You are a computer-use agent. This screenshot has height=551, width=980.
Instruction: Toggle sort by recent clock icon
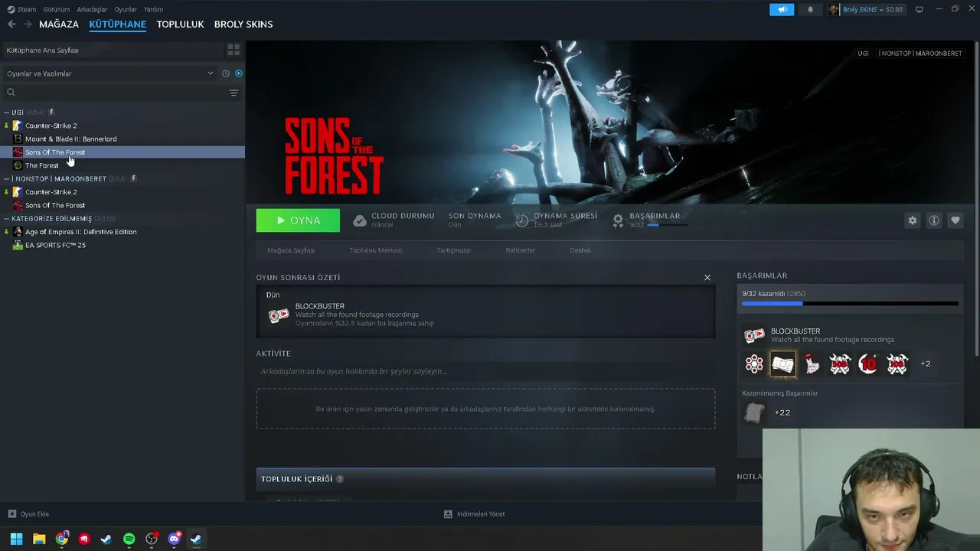coord(226,73)
